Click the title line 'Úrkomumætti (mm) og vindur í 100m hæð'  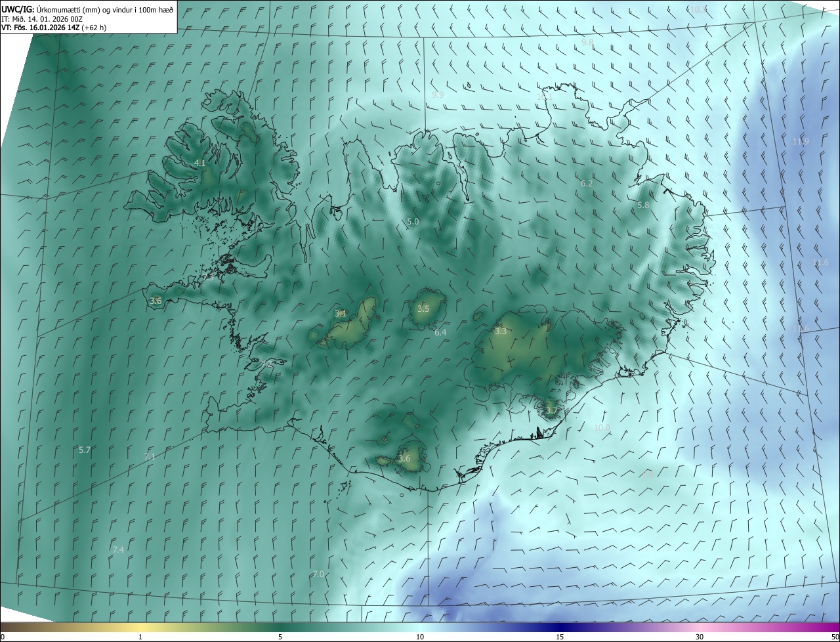click(104, 10)
